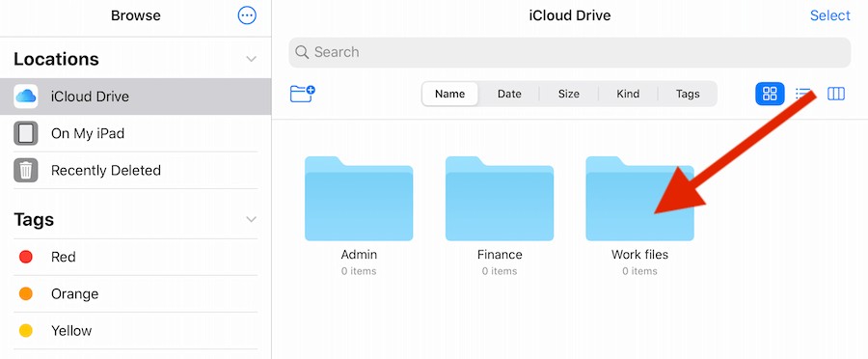Click the Search field
The image size is (868, 359).
pos(570,53)
